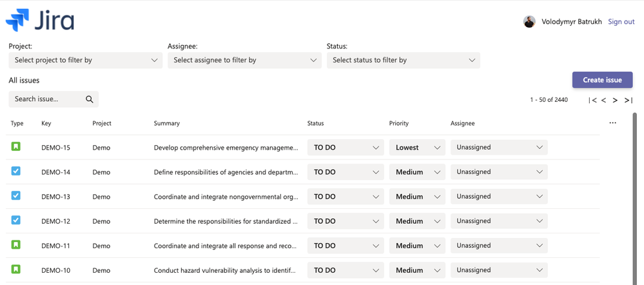Image resolution: width=644 pixels, height=285 pixels.
Task: Click the search magnifier icon
Action: (x=90, y=99)
